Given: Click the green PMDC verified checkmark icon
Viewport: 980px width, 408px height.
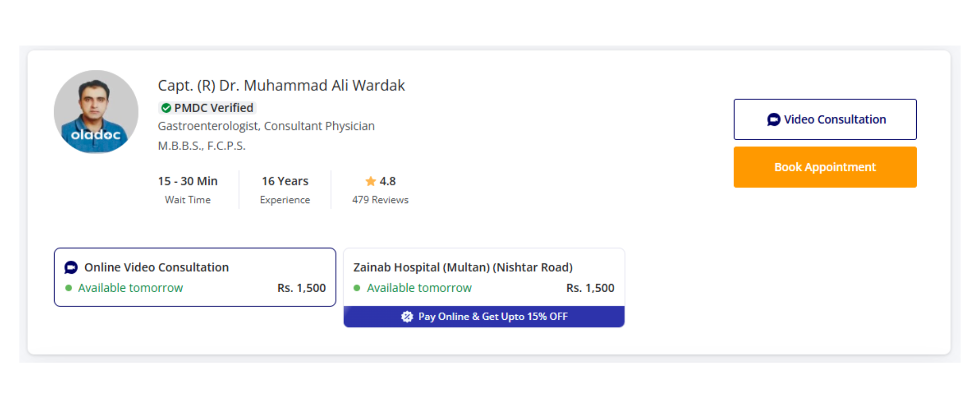Looking at the screenshot, I should point(166,108).
